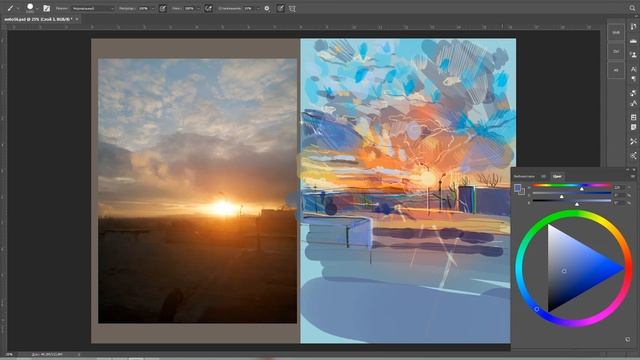The image size is (640, 360).
Task: Select the background color swatch
Action: (x=522, y=192)
